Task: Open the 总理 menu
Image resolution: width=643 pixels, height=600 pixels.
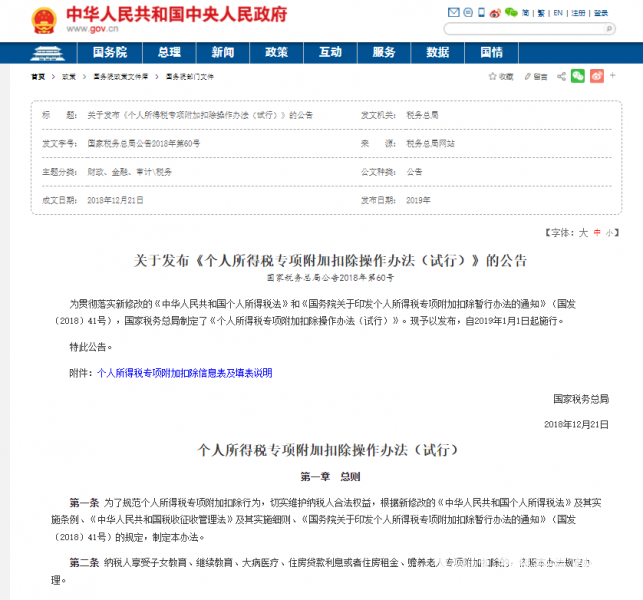Action: [x=169, y=52]
